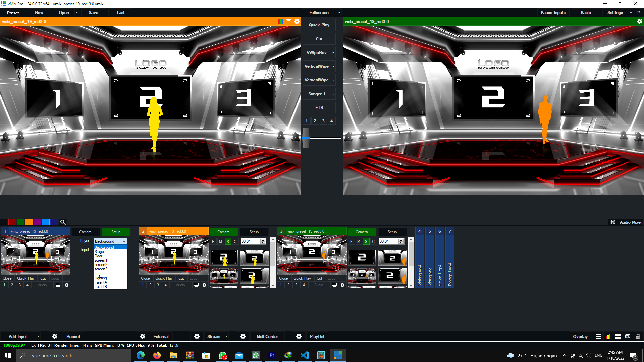Click input 2 monitor output icon
This screenshot has height=362, width=644.
tap(196, 285)
